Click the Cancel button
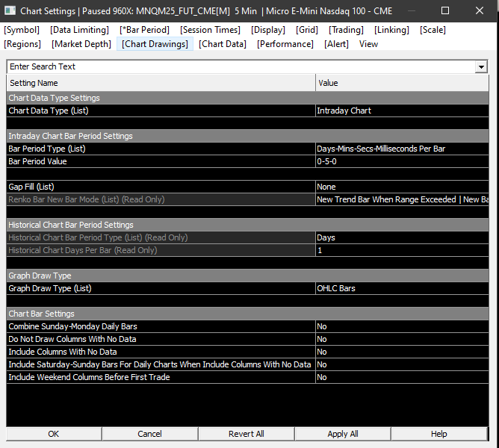This screenshot has width=499, height=448. pyautogui.click(x=150, y=434)
